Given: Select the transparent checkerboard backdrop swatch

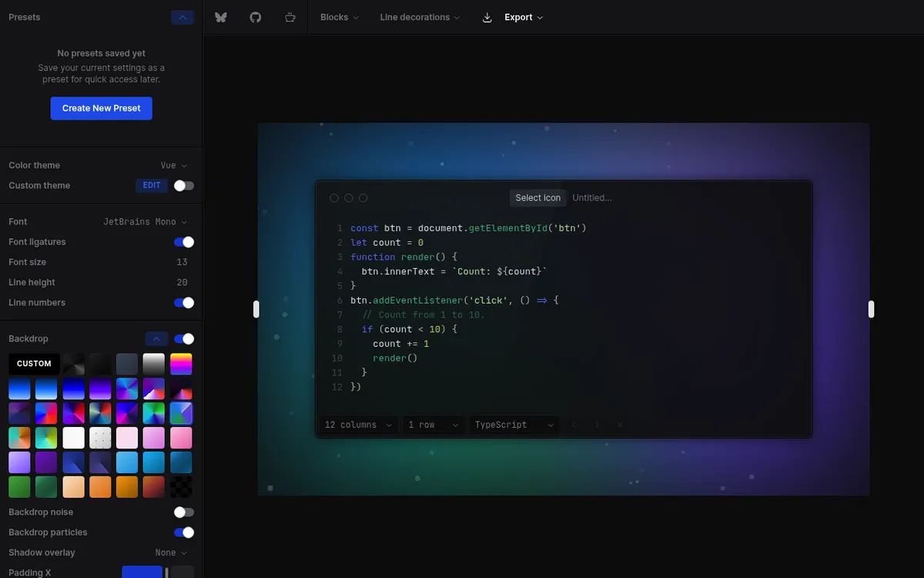Looking at the screenshot, I should point(181,487).
